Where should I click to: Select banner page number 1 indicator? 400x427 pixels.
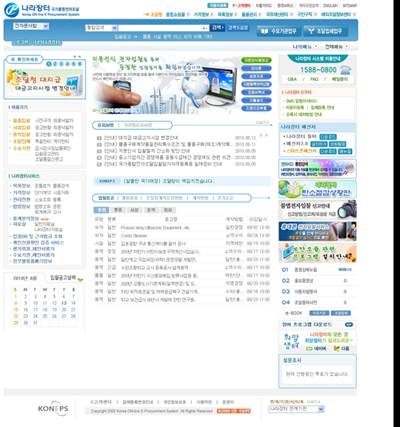coord(49,64)
